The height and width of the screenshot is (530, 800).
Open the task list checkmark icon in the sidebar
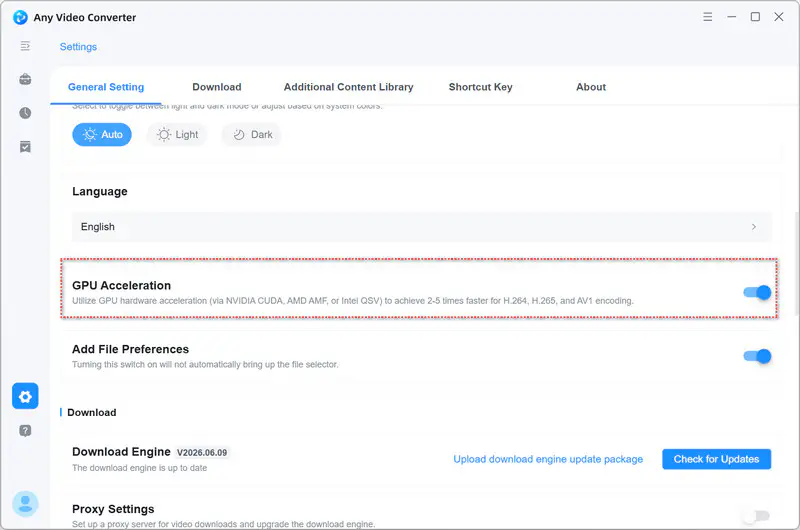tap(25, 147)
